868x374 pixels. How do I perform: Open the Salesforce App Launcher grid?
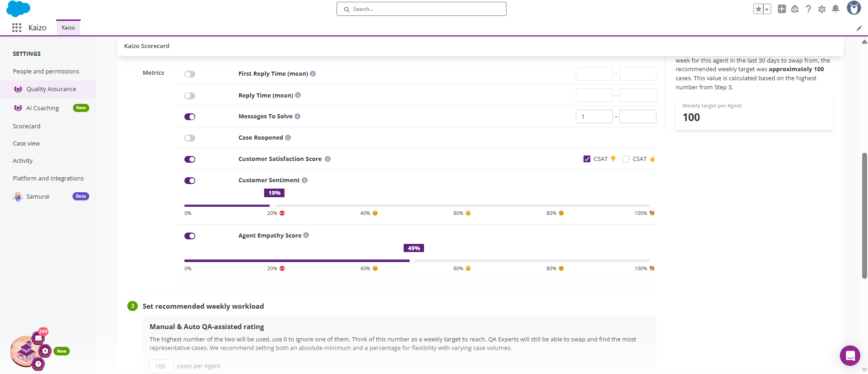pos(17,28)
